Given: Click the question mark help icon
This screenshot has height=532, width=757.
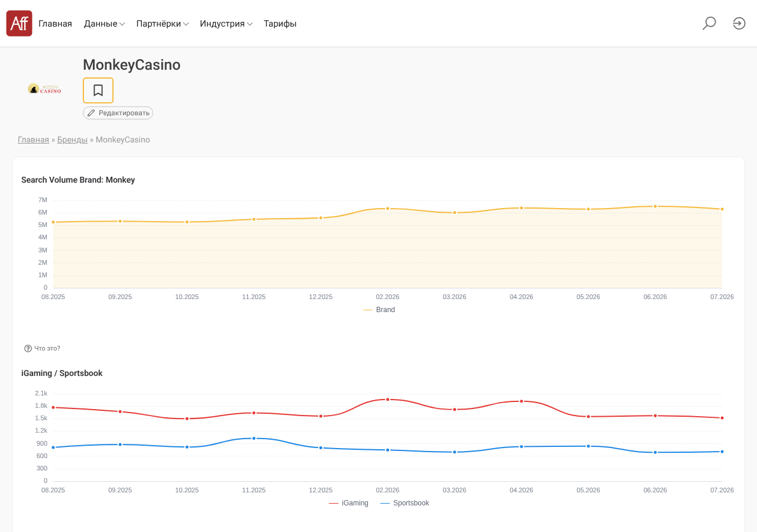Looking at the screenshot, I should pyautogui.click(x=28, y=349).
